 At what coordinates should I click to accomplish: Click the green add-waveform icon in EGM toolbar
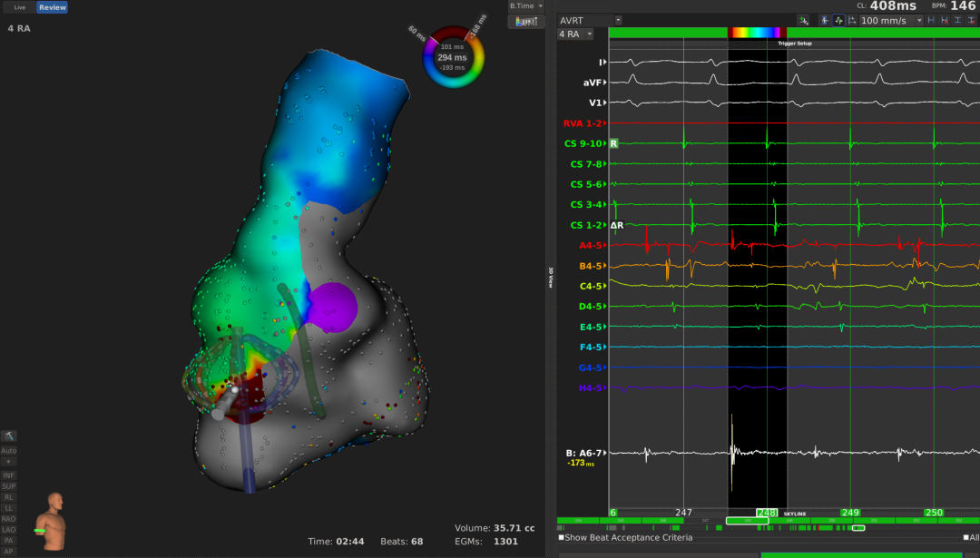[804, 20]
